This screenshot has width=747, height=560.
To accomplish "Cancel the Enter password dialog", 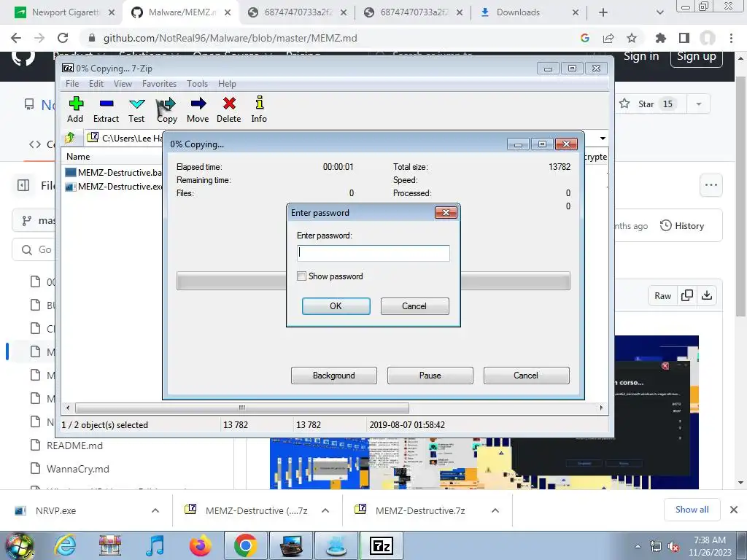I will point(414,306).
